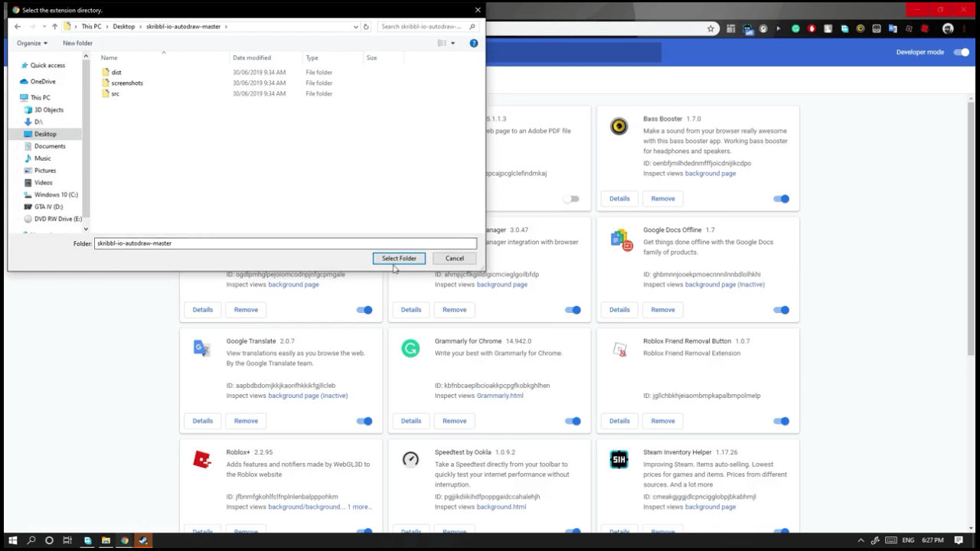The width and height of the screenshot is (980, 551).
Task: Open Details for Bass Booster
Action: (619, 199)
